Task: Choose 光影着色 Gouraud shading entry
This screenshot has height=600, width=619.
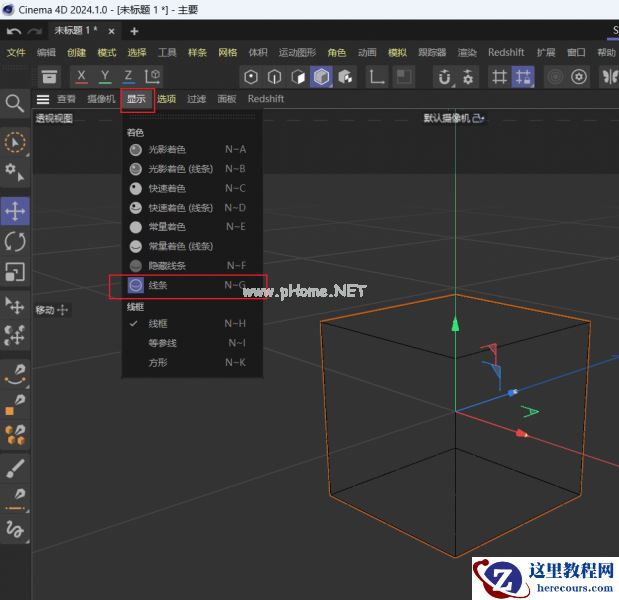Action: coord(167,149)
